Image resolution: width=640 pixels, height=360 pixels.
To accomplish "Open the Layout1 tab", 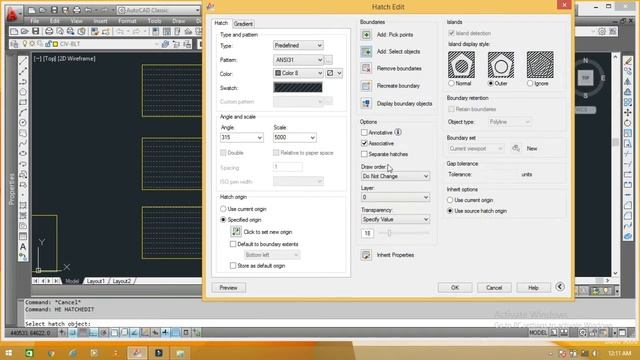I will click(96, 281).
